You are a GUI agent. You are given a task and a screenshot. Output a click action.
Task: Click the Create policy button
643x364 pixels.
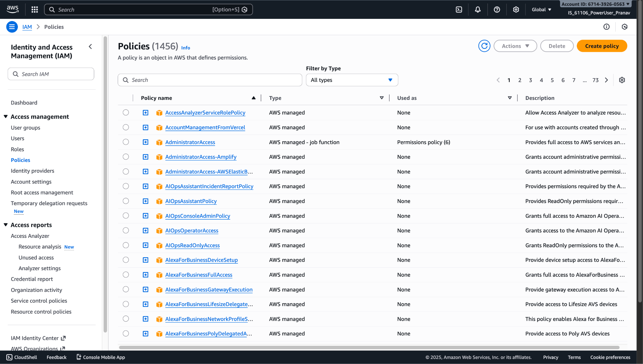coord(602,46)
